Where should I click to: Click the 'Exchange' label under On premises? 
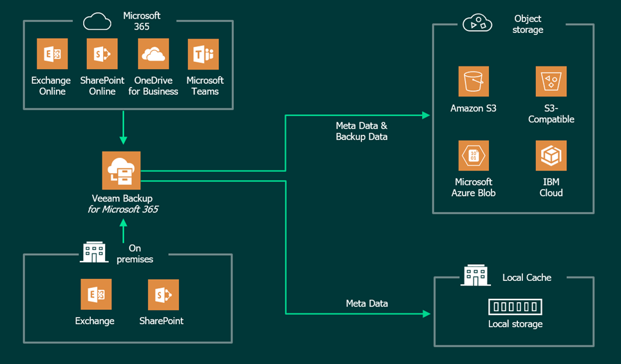point(95,321)
